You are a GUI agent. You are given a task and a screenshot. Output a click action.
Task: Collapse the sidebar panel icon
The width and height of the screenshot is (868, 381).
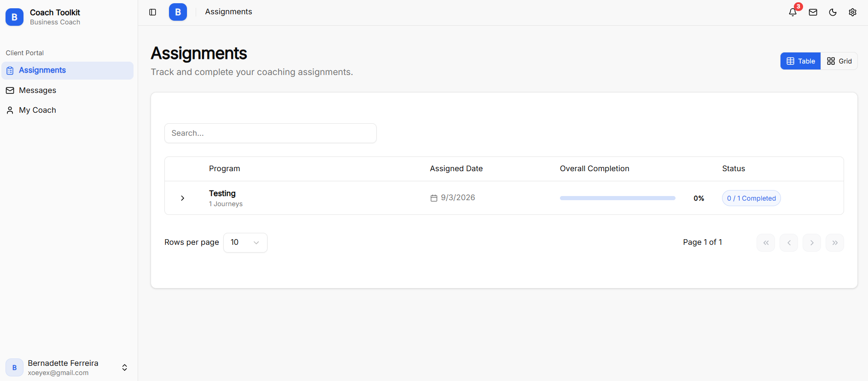coord(153,12)
